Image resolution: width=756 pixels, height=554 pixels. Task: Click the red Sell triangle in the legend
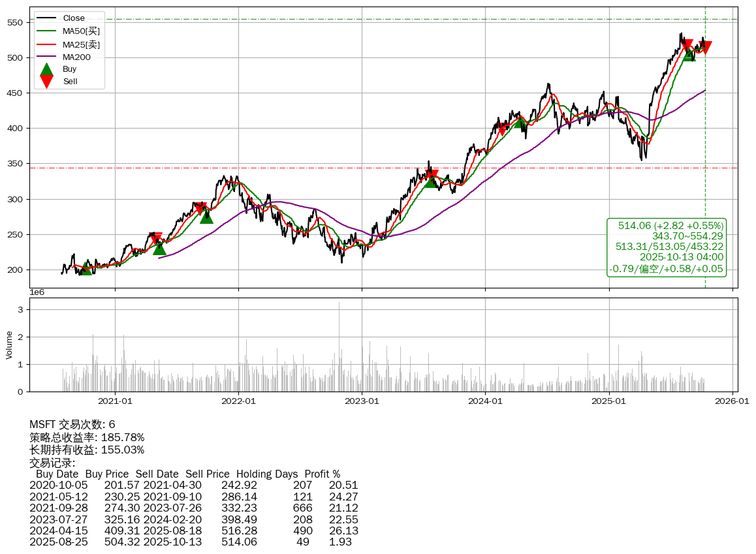46,81
